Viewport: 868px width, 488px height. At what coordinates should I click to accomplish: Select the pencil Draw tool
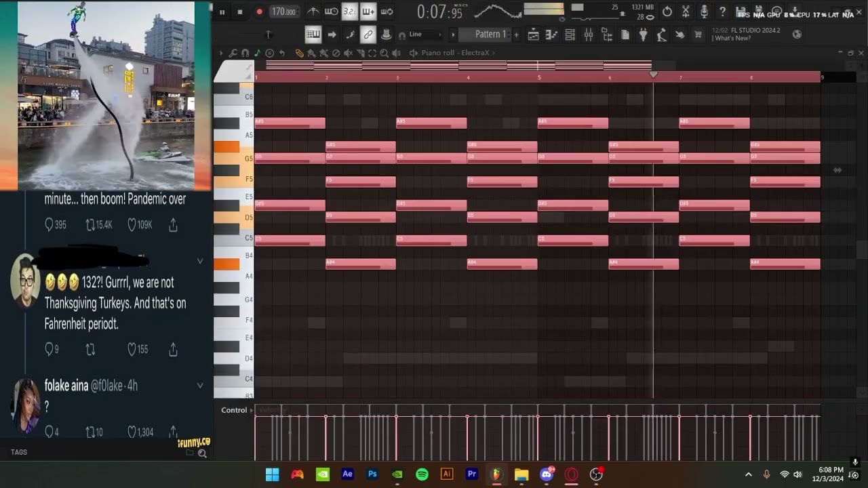pos(299,53)
